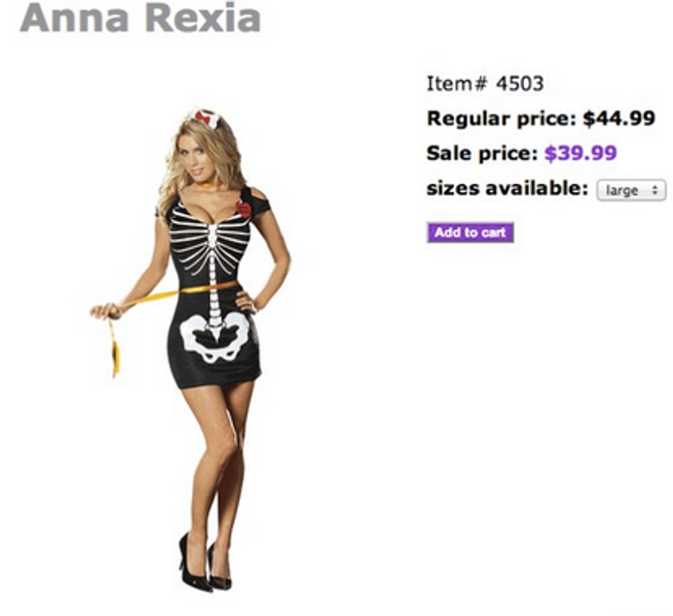Click the $44.99 regular price value
The width and height of the screenshot is (673, 616).
click(x=619, y=118)
